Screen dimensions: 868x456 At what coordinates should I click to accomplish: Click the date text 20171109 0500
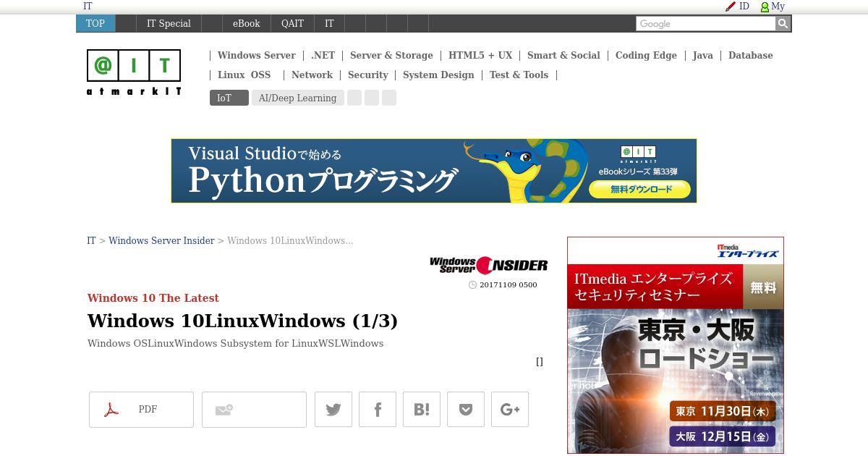point(508,284)
